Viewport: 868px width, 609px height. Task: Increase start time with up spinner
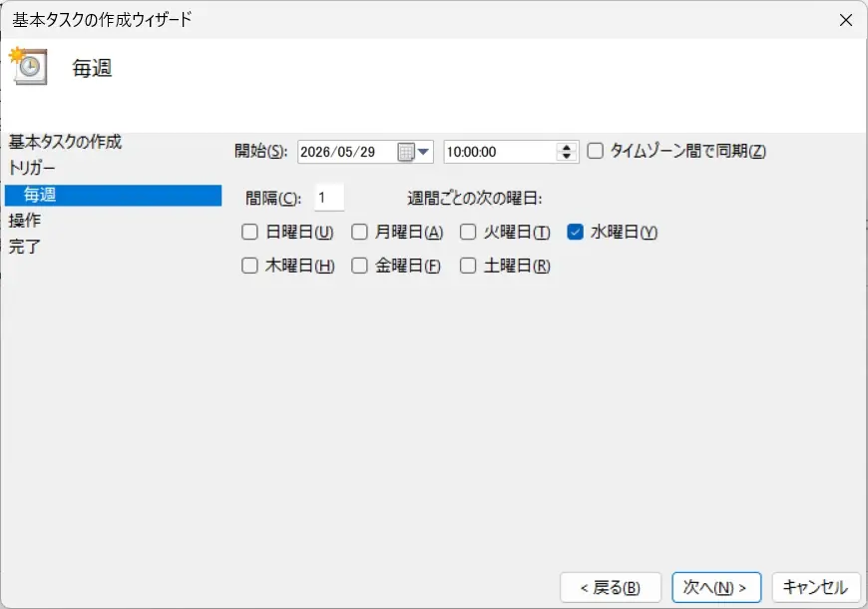point(566,148)
